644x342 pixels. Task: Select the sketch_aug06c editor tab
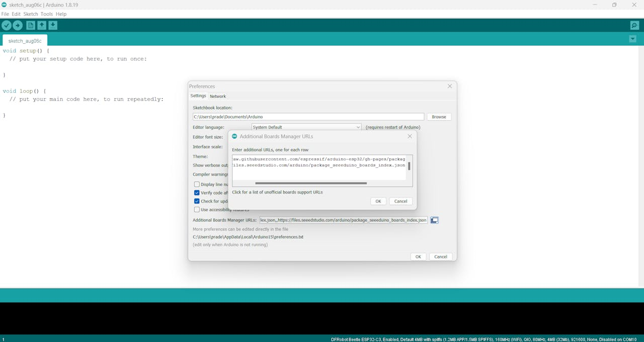(x=25, y=41)
